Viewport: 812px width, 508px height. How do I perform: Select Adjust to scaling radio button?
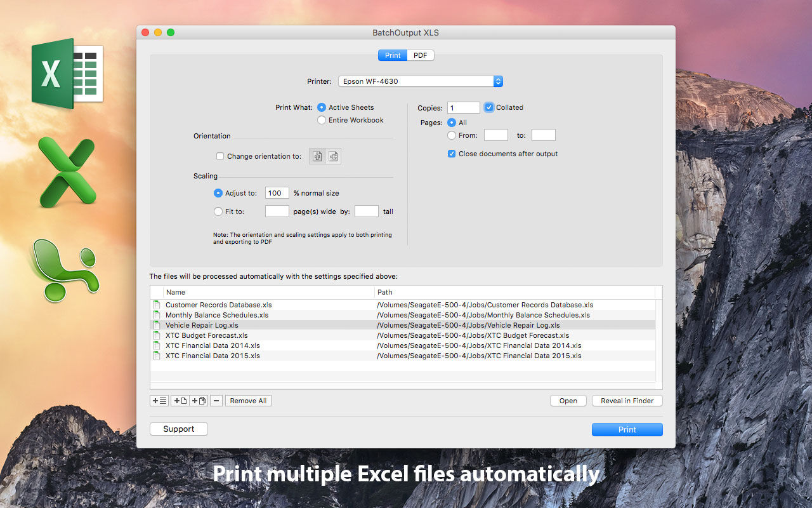(x=218, y=193)
